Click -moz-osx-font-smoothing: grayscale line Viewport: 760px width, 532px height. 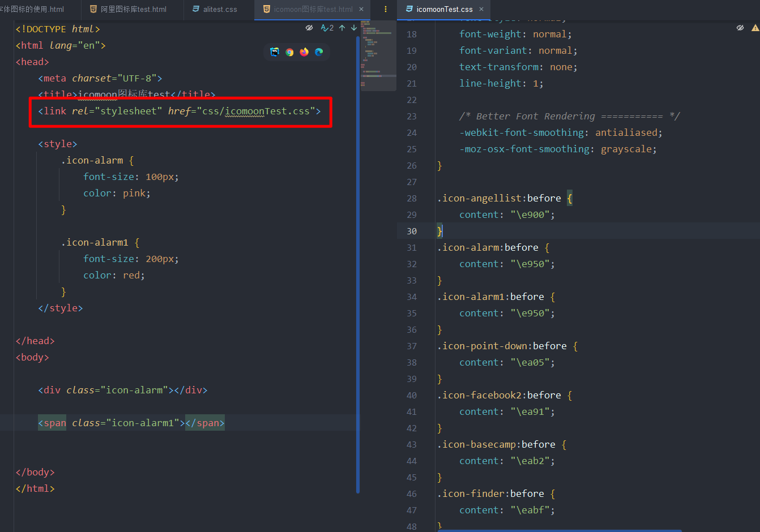click(558, 149)
